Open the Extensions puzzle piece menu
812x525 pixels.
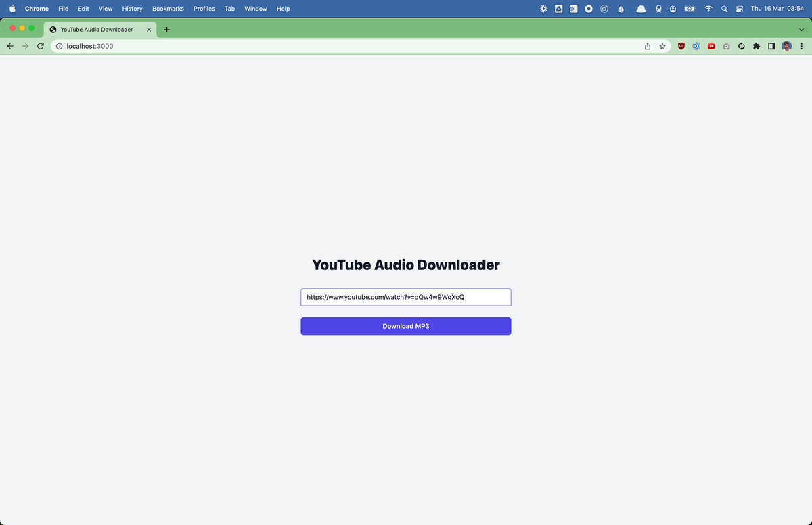pos(756,46)
